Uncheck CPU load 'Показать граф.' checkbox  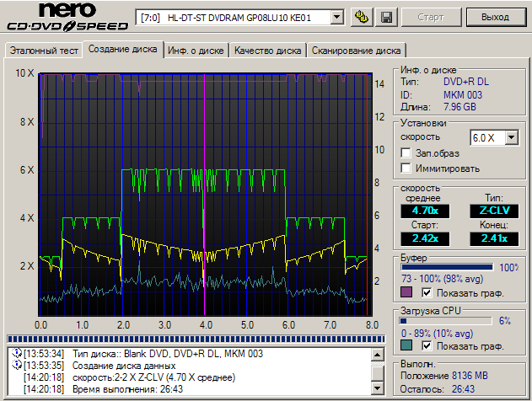coord(427,345)
